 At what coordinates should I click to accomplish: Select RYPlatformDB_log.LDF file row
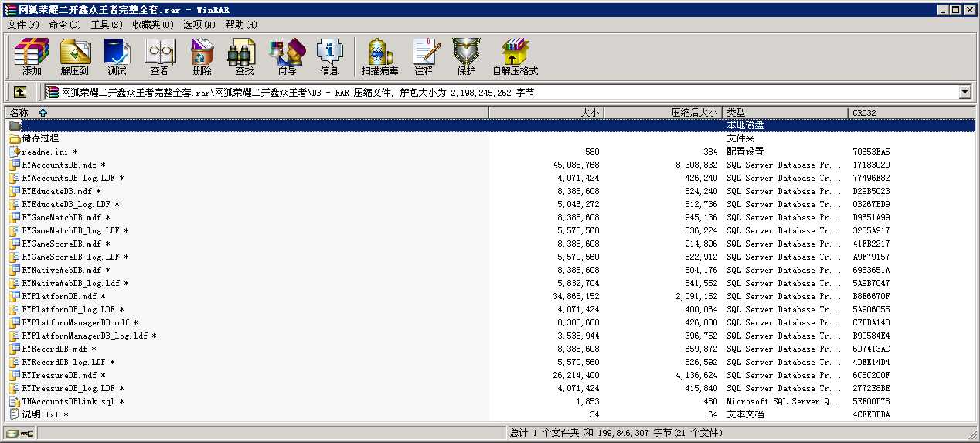click(491, 309)
